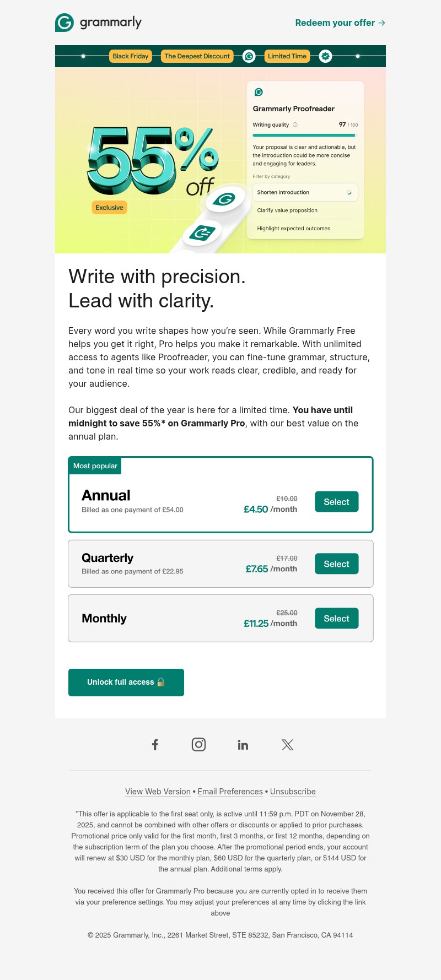Screen dimensions: 441x980
Task: Click the Unsubscribe link
Action: (x=293, y=792)
